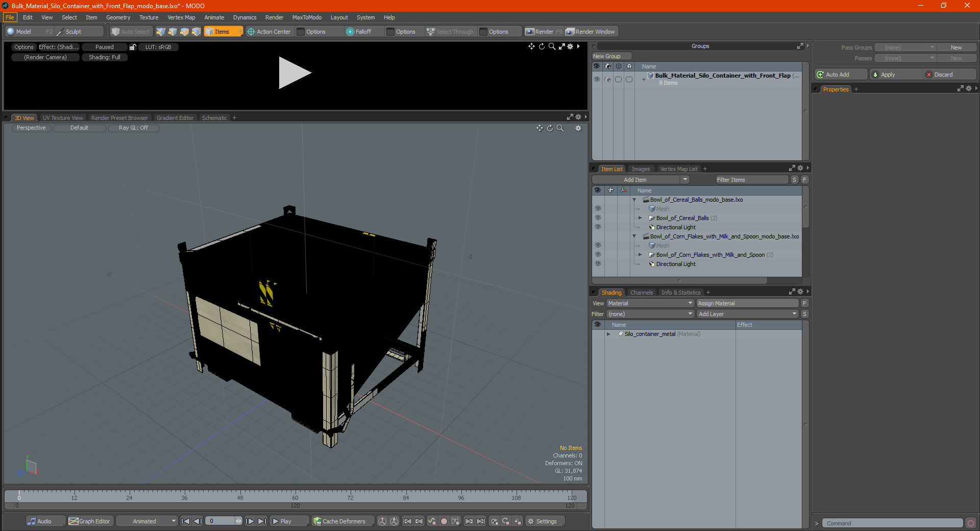Click the zoom magnifier in 3D viewport
This screenshot has width=980, height=531.
[x=560, y=128]
